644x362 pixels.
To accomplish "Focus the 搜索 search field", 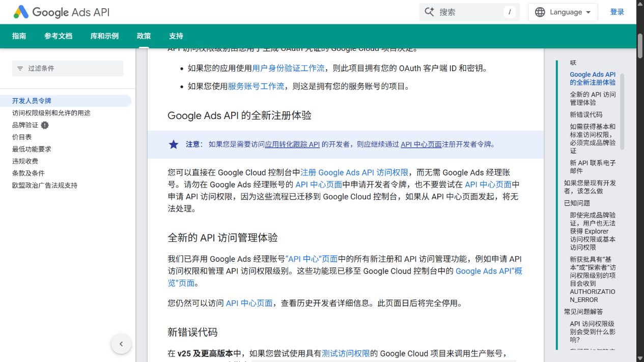I will coord(469,12).
